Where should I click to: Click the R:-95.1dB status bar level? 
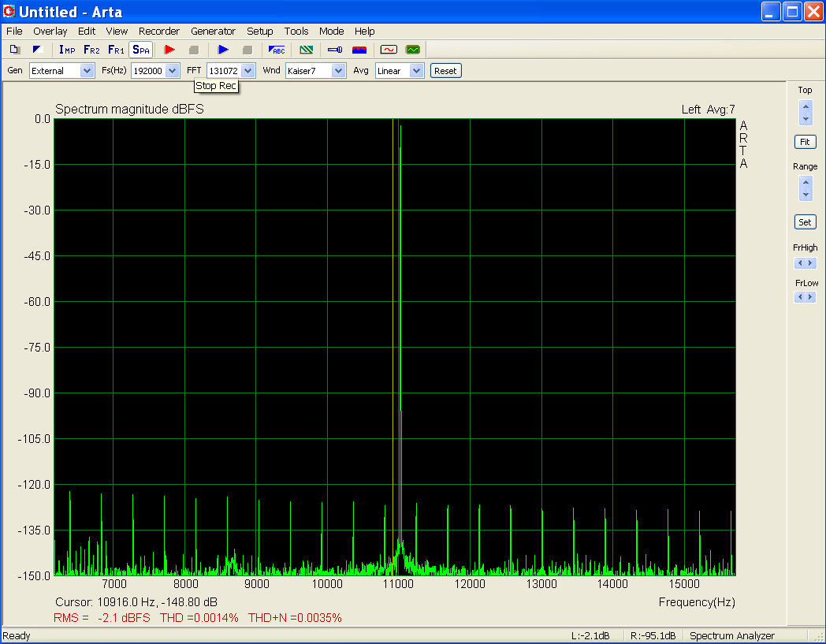(x=653, y=635)
